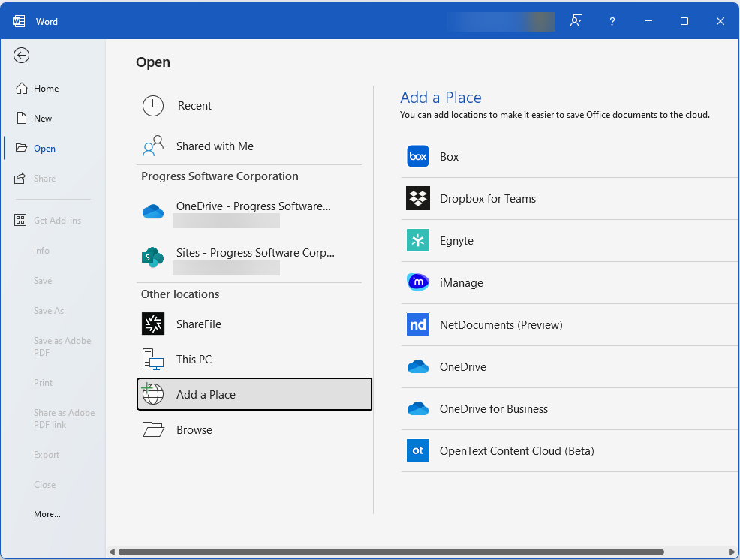Click the iManage logo icon
The width and height of the screenshot is (740, 560).
[418, 282]
